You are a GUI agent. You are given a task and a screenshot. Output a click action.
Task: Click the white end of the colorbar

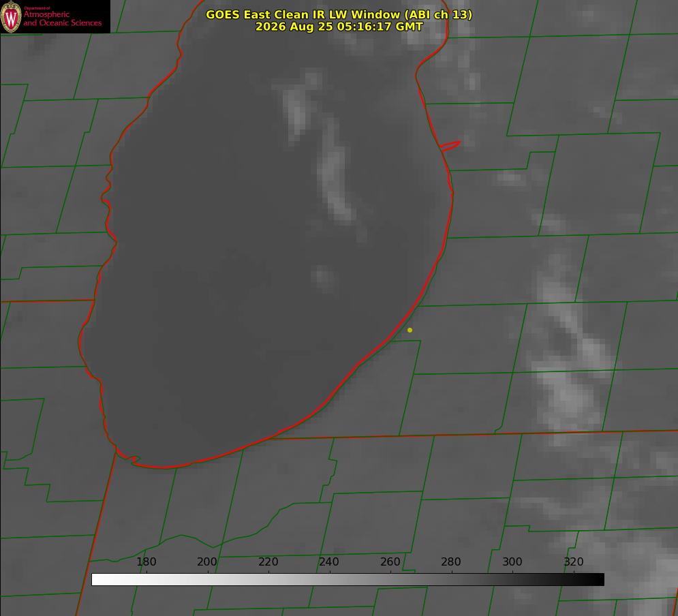97,579
